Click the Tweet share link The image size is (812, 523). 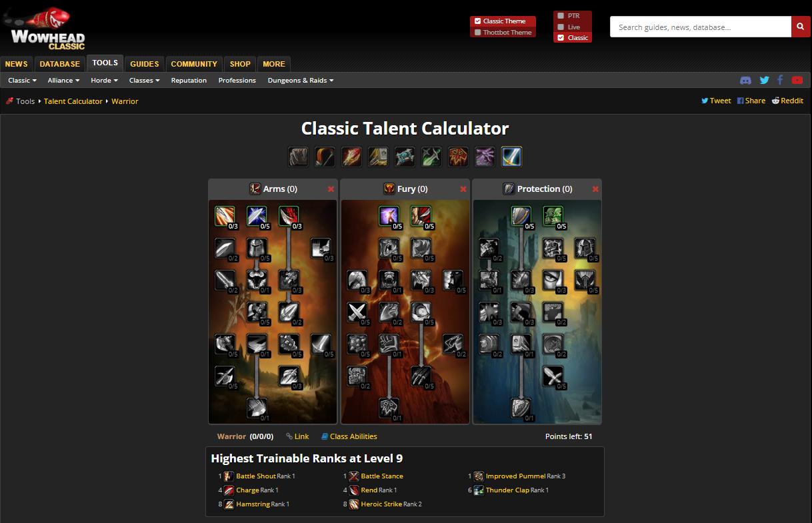716,101
